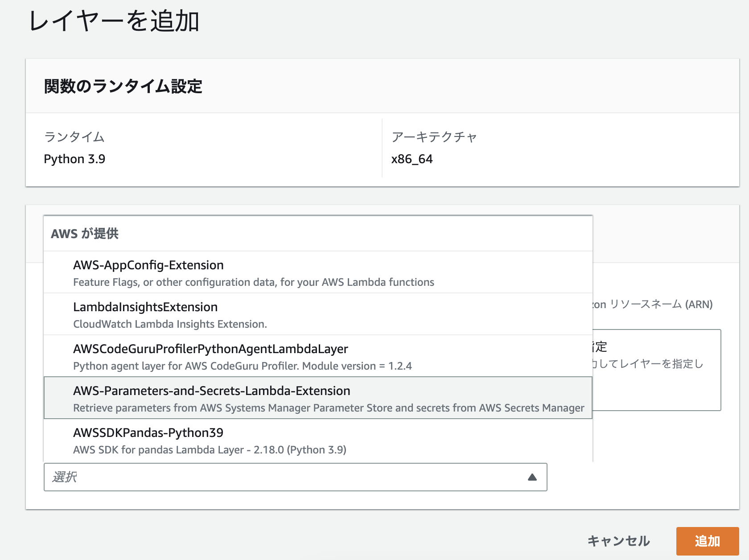Collapse the open layer list via triangle arrow
Image resolution: width=749 pixels, height=560 pixels.
[x=532, y=478]
